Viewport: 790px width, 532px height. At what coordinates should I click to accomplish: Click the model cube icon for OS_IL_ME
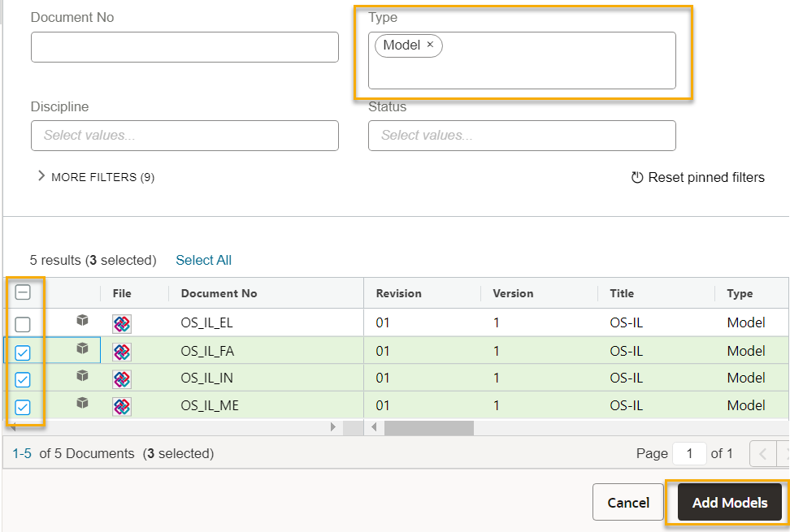pos(83,403)
